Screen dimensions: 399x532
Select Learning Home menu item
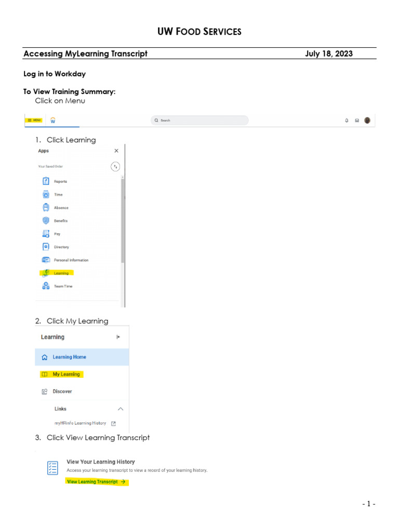[82, 357]
